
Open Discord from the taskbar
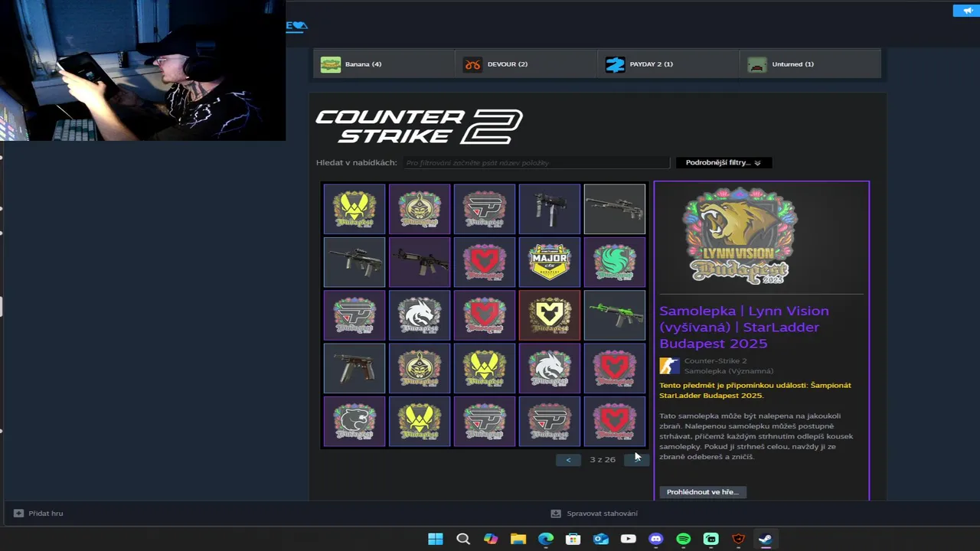[x=656, y=539]
